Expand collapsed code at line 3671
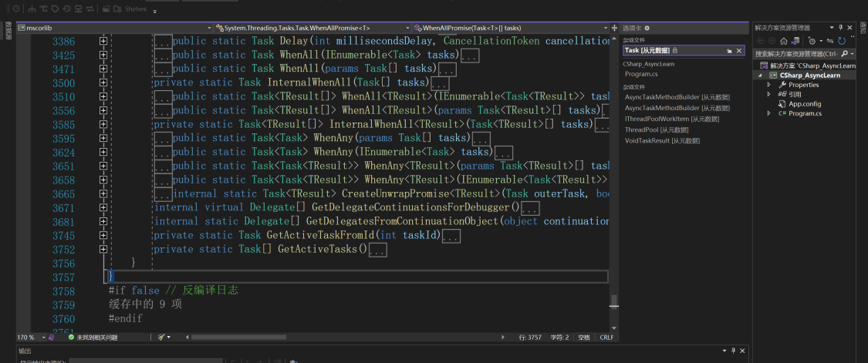Image resolution: width=868 pixels, height=363 pixels. point(103,207)
